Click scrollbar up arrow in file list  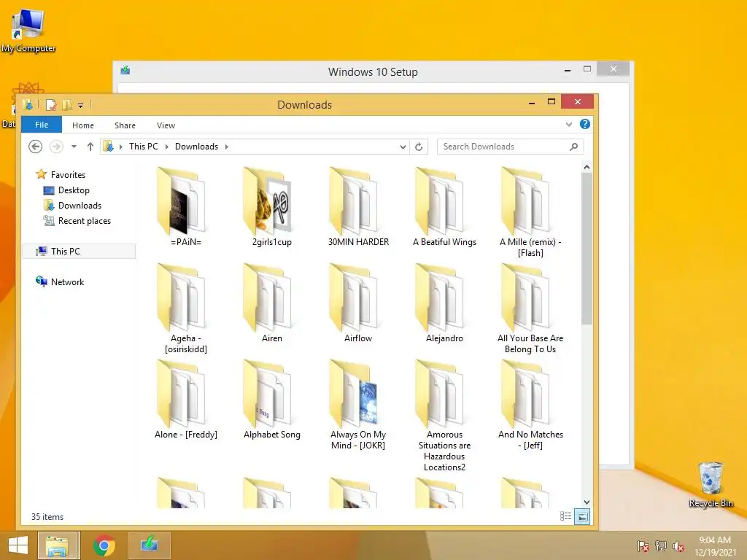coord(587,167)
